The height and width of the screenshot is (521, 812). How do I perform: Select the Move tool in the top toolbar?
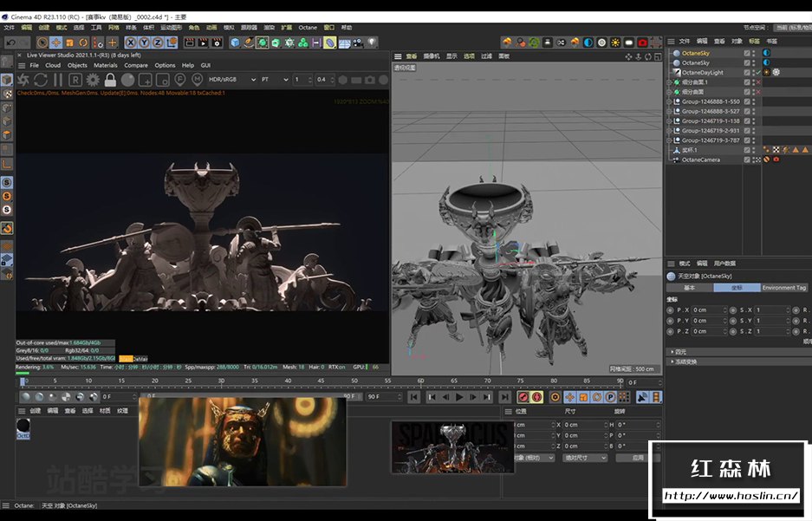56,42
